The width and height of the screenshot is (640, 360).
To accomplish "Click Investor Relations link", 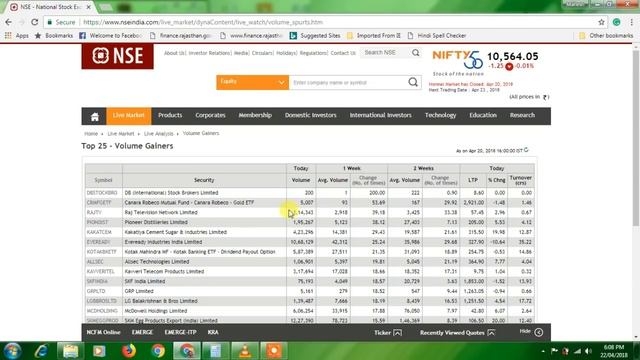I will coord(209,53).
